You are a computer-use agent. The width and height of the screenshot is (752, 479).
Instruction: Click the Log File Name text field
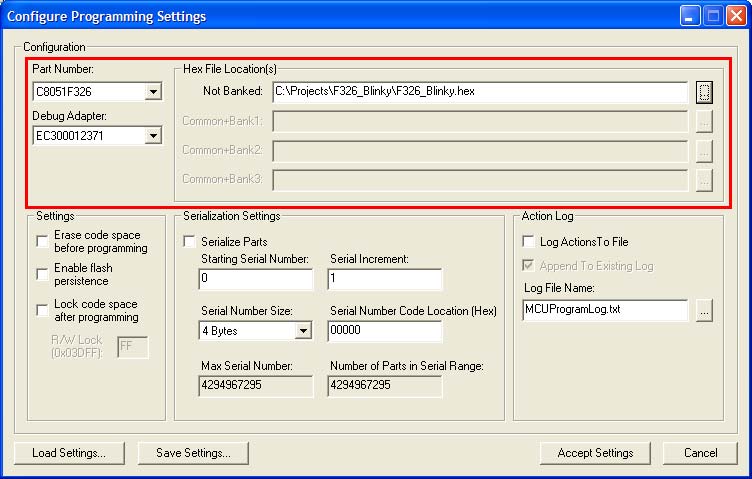[605, 310]
